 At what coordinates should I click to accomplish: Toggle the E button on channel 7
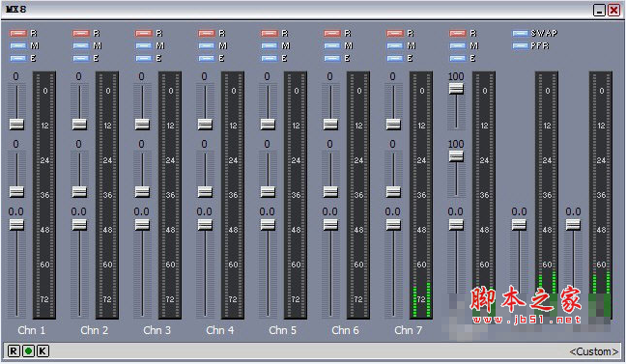(395, 58)
